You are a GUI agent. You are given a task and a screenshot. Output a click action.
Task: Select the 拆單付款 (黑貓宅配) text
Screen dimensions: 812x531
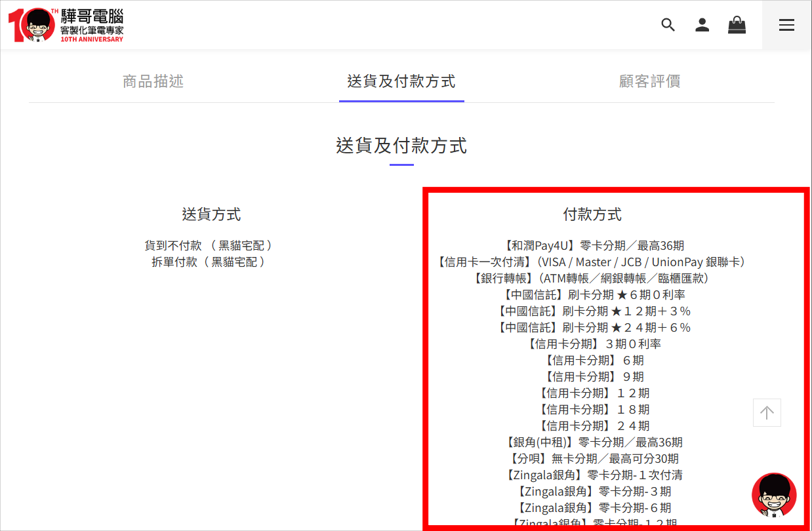pyautogui.click(x=209, y=262)
